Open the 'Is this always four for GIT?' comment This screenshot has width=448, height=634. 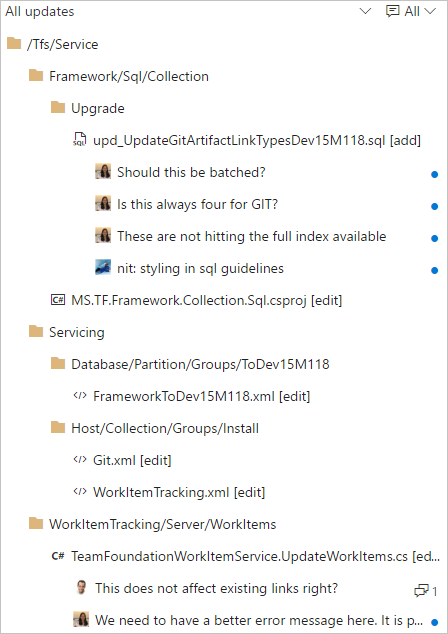pyautogui.click(x=197, y=204)
